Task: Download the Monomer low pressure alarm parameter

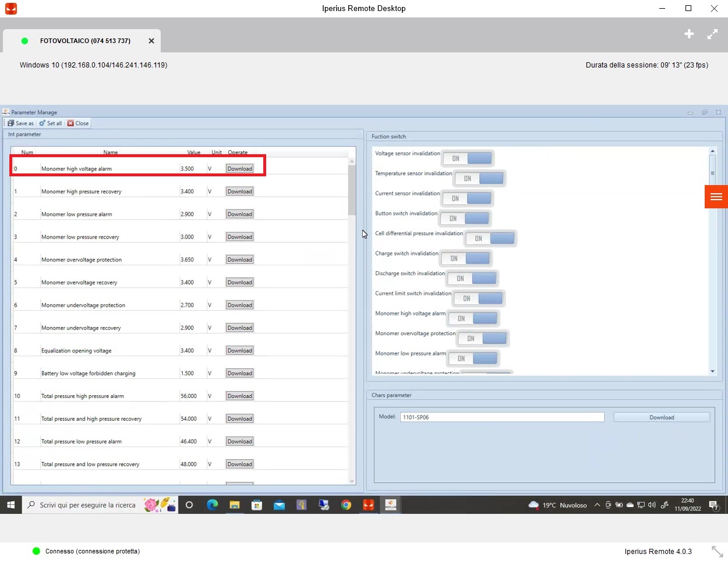Action: coord(239,214)
